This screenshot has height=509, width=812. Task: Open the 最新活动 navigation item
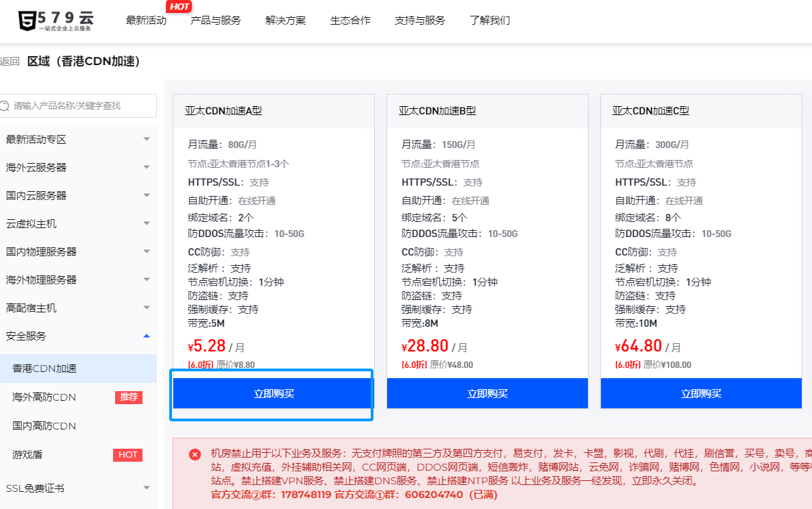coord(146,21)
